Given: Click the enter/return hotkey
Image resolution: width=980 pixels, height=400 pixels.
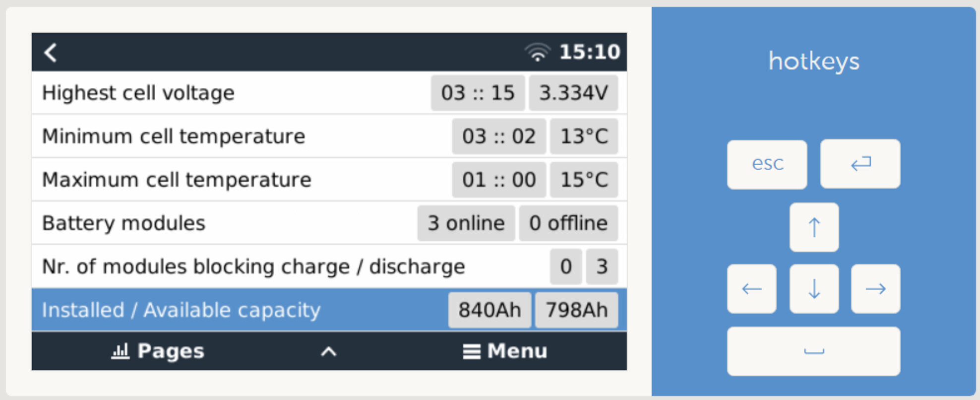Looking at the screenshot, I should click(x=860, y=164).
